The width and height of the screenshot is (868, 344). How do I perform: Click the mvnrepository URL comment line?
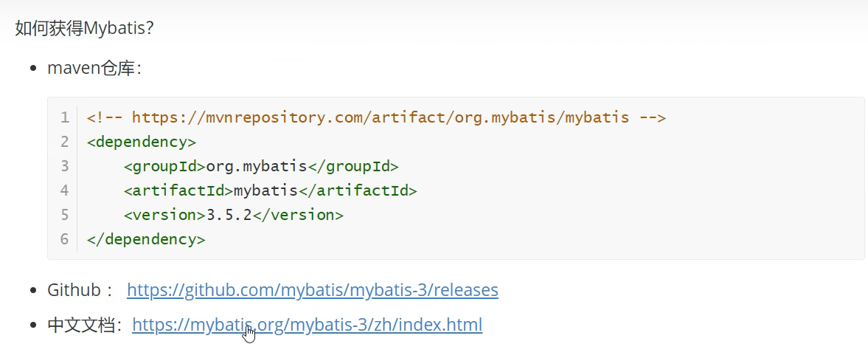click(x=376, y=117)
